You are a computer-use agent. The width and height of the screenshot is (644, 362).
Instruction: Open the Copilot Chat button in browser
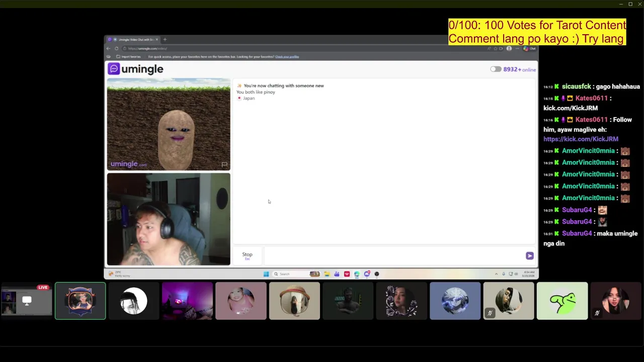click(x=530, y=48)
